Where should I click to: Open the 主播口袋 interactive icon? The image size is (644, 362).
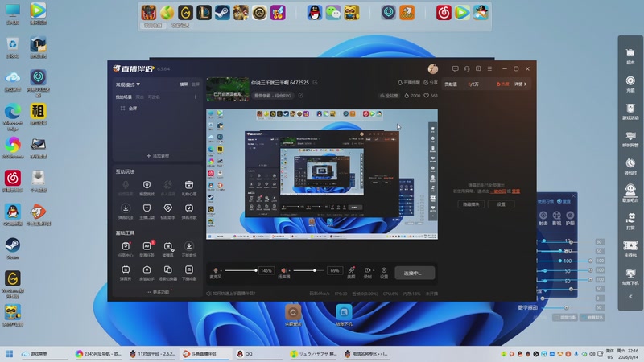coord(147,211)
